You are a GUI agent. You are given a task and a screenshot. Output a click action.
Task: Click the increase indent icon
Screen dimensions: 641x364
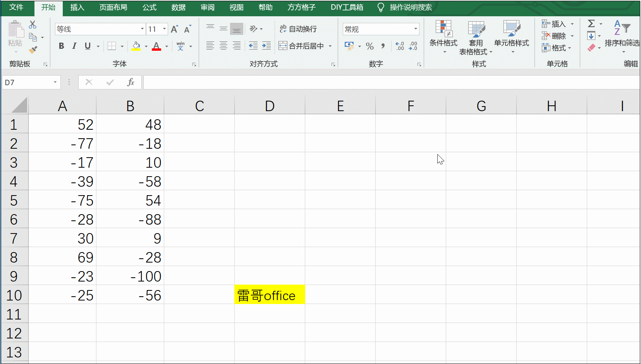pos(266,46)
